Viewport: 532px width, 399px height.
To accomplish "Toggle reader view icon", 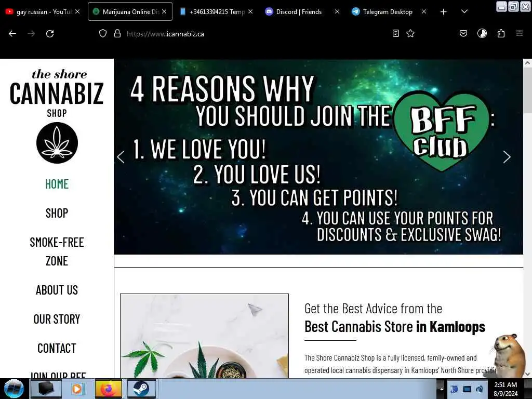I will click(395, 33).
